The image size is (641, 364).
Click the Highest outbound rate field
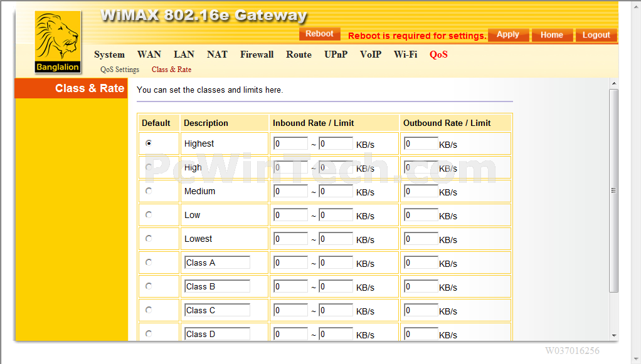point(421,144)
